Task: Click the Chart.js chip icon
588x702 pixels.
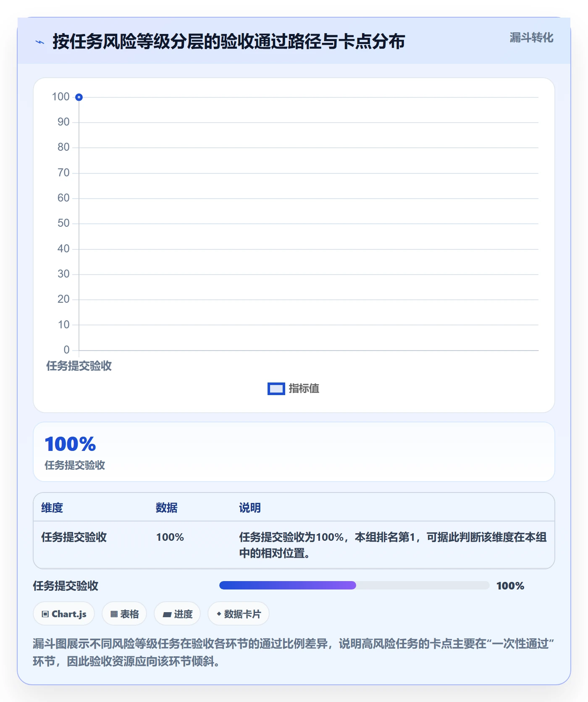Action: [45, 614]
